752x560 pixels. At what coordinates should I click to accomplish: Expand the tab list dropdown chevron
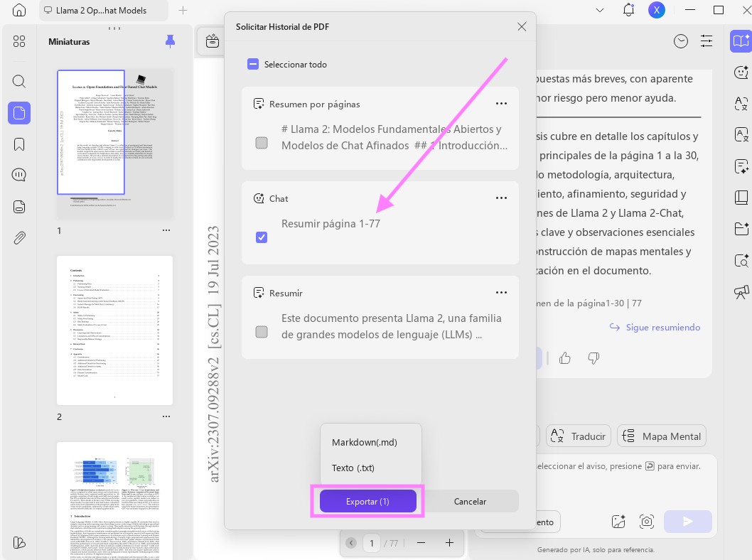tap(599, 10)
